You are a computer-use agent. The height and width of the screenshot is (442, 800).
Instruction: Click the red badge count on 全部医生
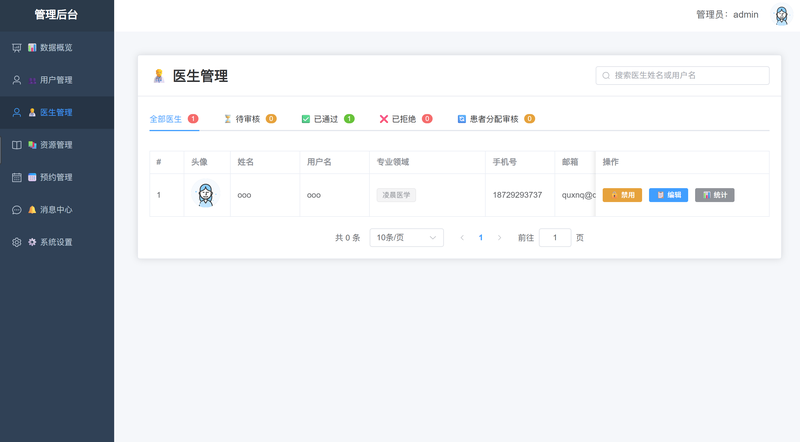pyautogui.click(x=193, y=119)
